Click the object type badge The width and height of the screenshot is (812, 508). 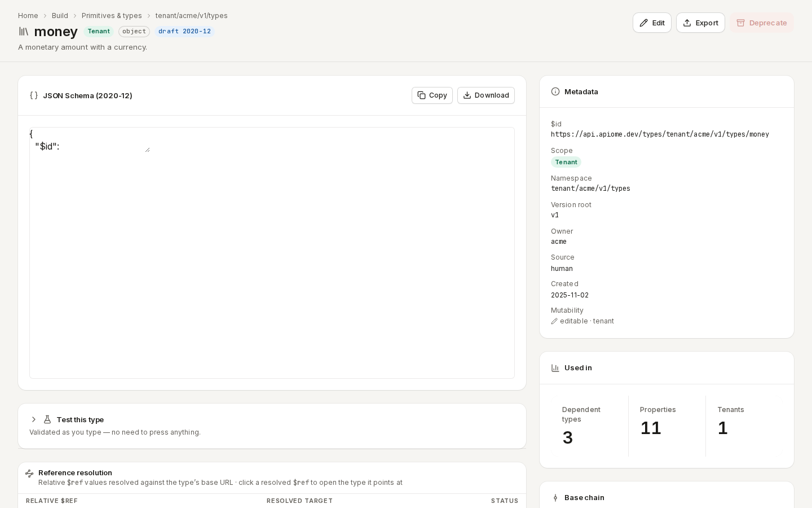point(134,32)
